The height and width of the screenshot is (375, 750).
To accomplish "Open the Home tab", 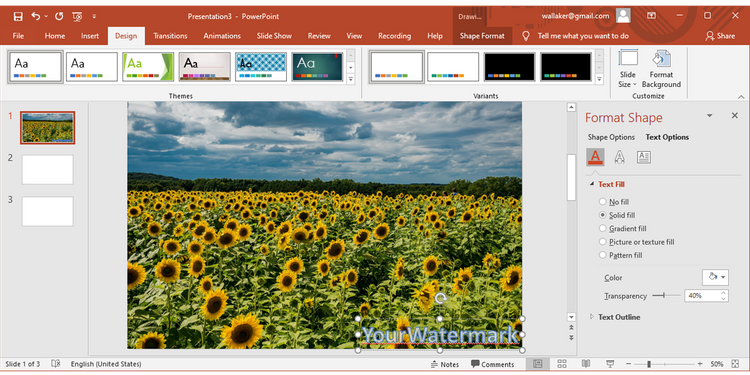I will tap(55, 36).
